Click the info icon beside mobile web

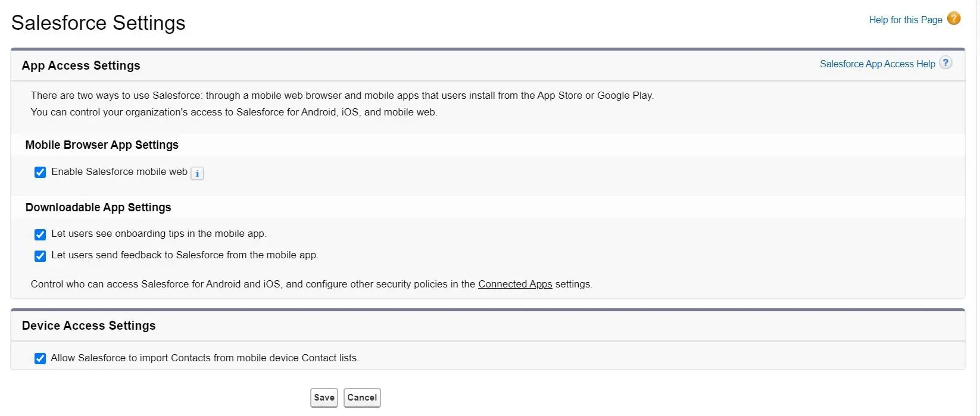[197, 173]
